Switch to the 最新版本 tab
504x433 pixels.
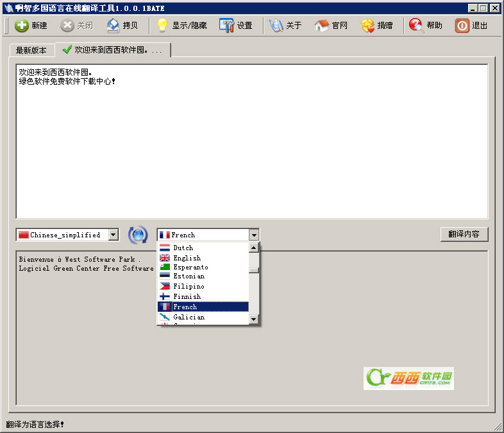(x=31, y=50)
